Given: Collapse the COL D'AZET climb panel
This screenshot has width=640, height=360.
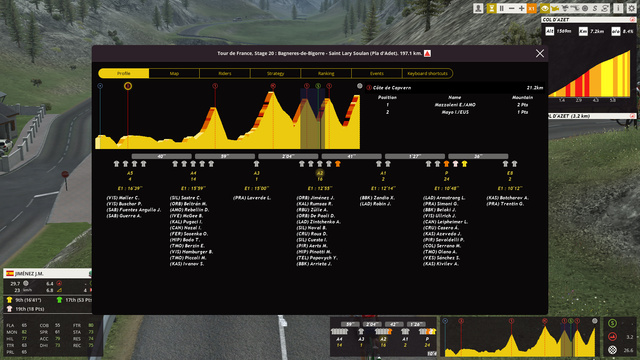Looking at the screenshot, I should pyautogui.click(x=632, y=20).
